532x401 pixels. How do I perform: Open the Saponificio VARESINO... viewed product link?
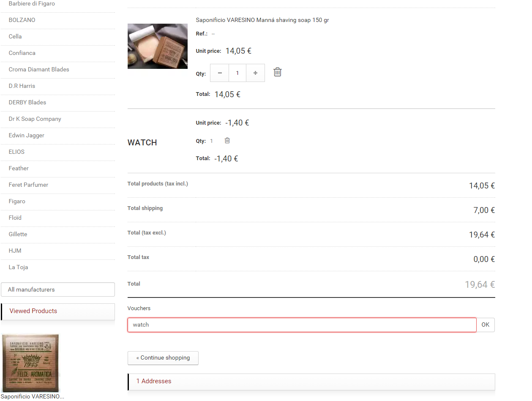point(33,397)
